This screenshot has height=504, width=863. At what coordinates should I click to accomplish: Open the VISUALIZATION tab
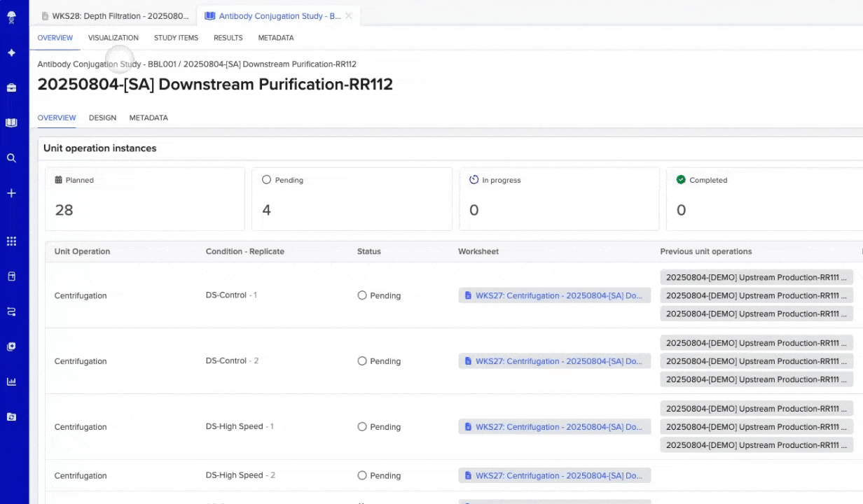[113, 38]
